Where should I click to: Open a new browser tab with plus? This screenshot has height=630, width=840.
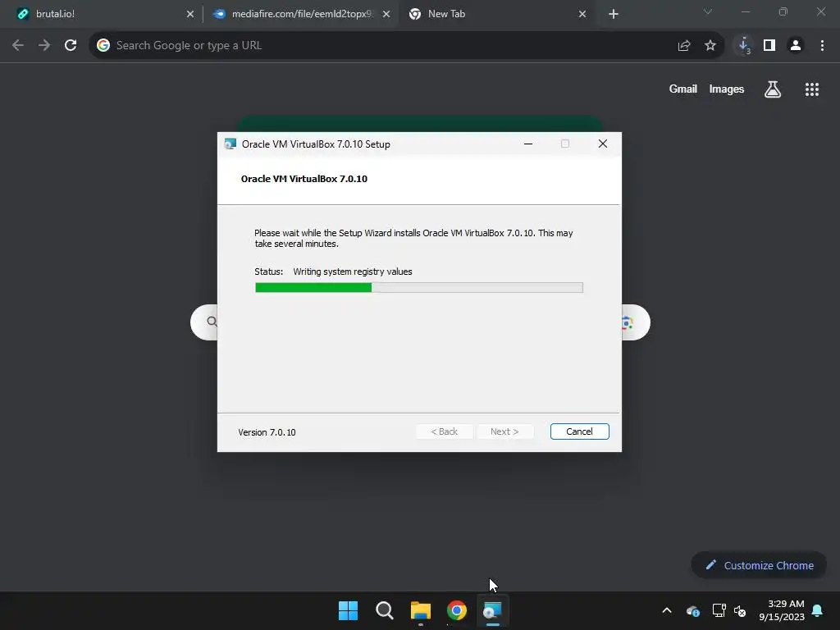[x=614, y=14]
